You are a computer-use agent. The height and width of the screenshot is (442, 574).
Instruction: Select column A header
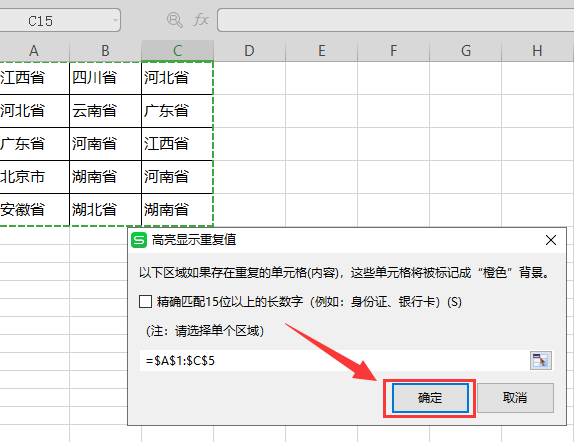pyautogui.click(x=34, y=51)
